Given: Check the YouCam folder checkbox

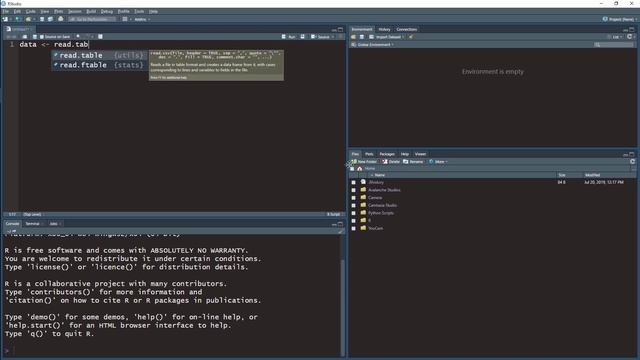Looking at the screenshot, I should [x=353, y=229].
